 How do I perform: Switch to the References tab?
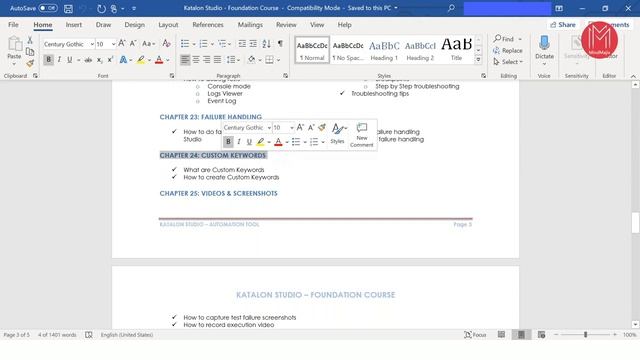(208, 25)
